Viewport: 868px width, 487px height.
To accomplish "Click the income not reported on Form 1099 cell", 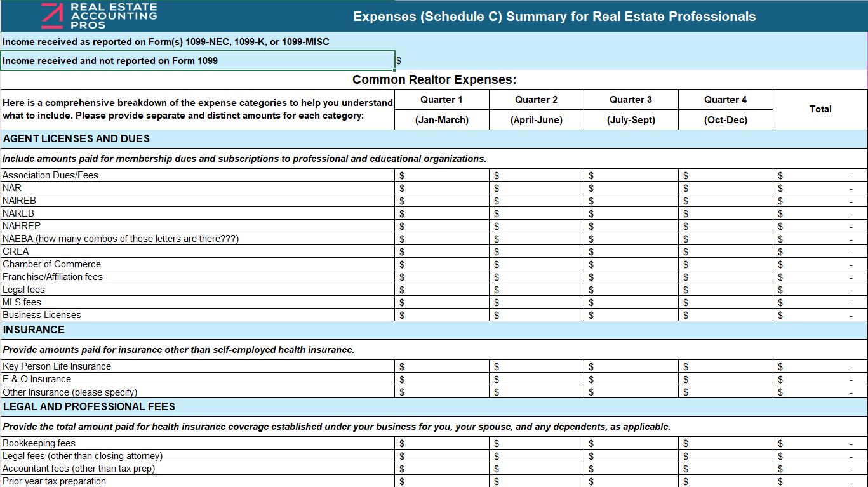I will point(197,61).
